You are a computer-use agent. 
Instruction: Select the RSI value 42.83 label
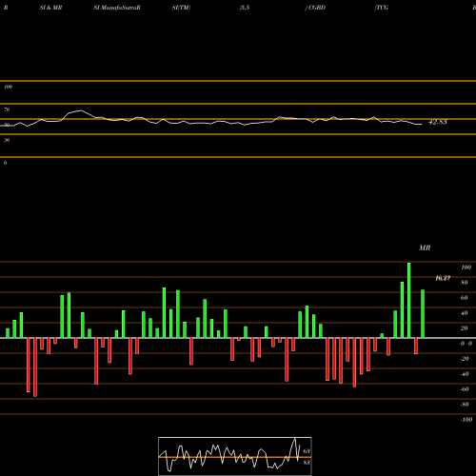pos(438,122)
